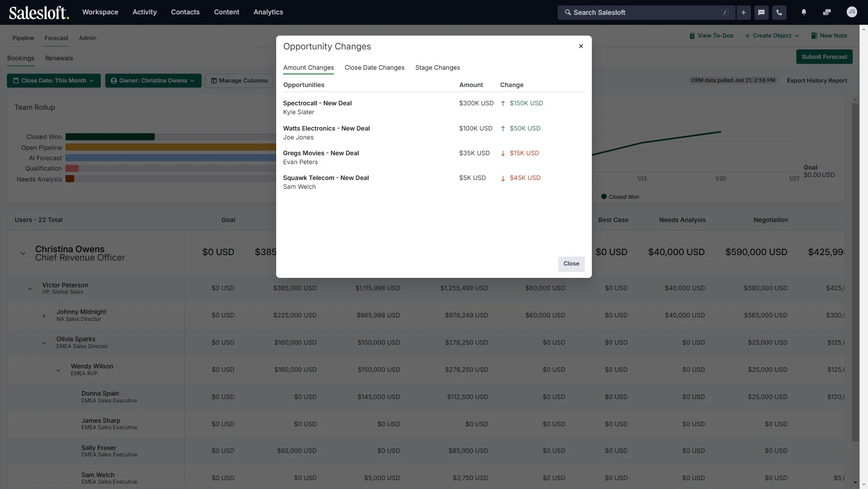Open the Close Date: This Month filter
The height and width of the screenshot is (489, 868).
click(54, 81)
